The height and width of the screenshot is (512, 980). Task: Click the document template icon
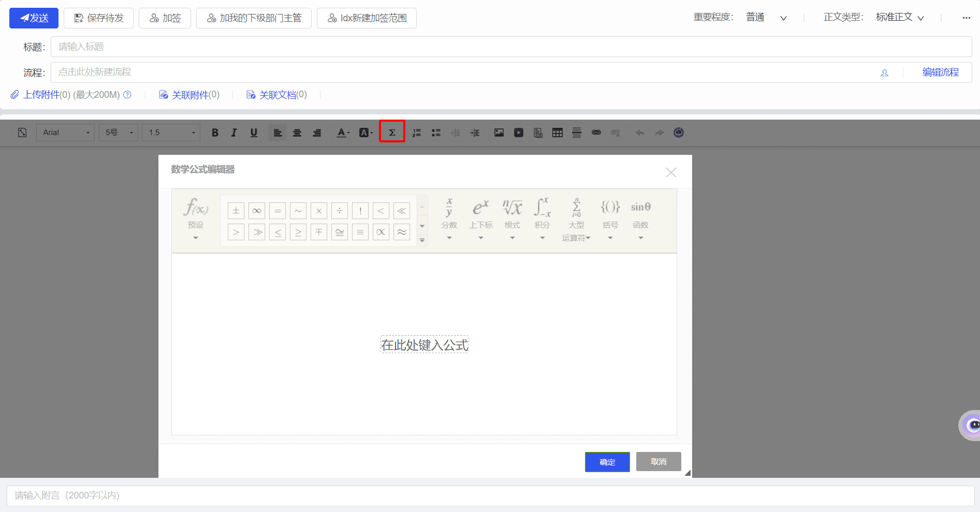[x=538, y=133]
